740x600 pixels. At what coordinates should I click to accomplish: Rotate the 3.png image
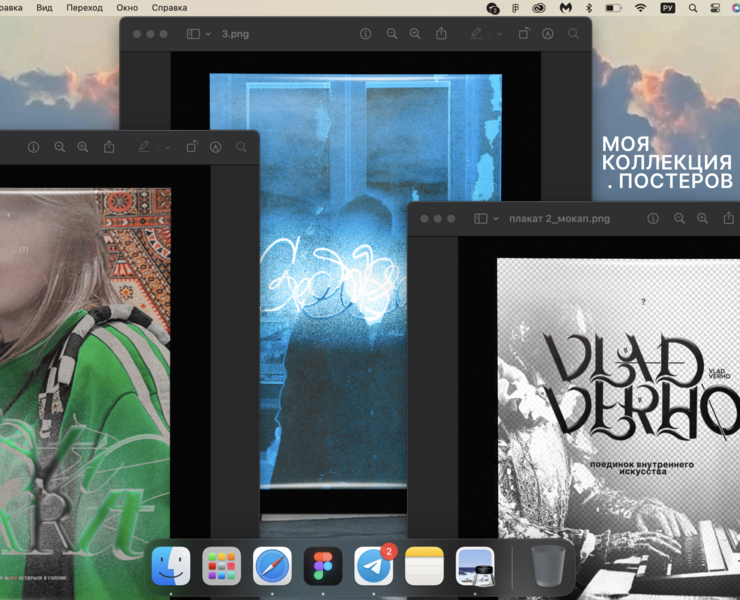[x=524, y=34]
